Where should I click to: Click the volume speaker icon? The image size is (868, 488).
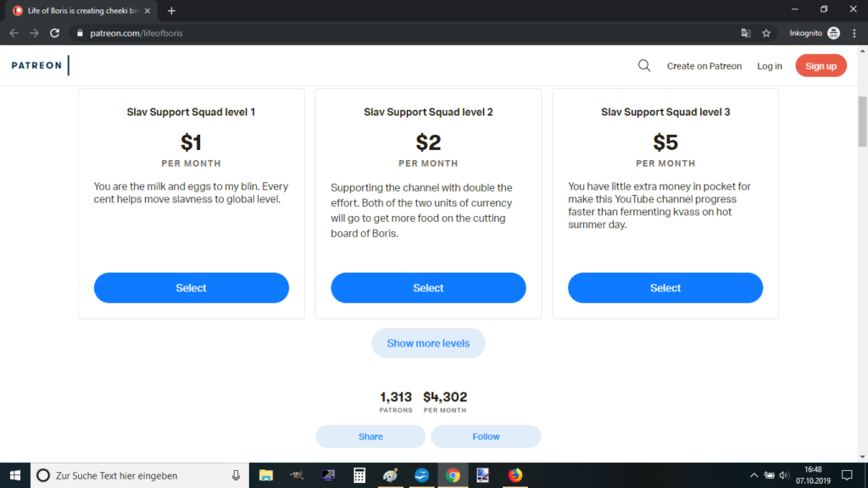[x=784, y=475]
